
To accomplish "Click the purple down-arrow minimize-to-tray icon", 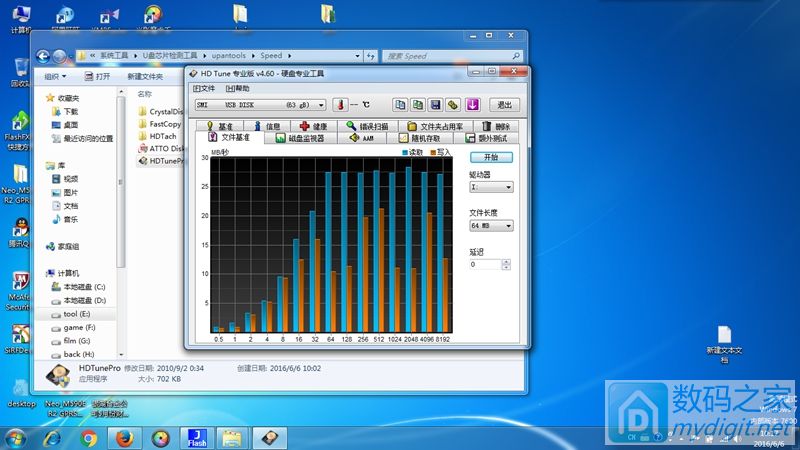I will [472, 105].
